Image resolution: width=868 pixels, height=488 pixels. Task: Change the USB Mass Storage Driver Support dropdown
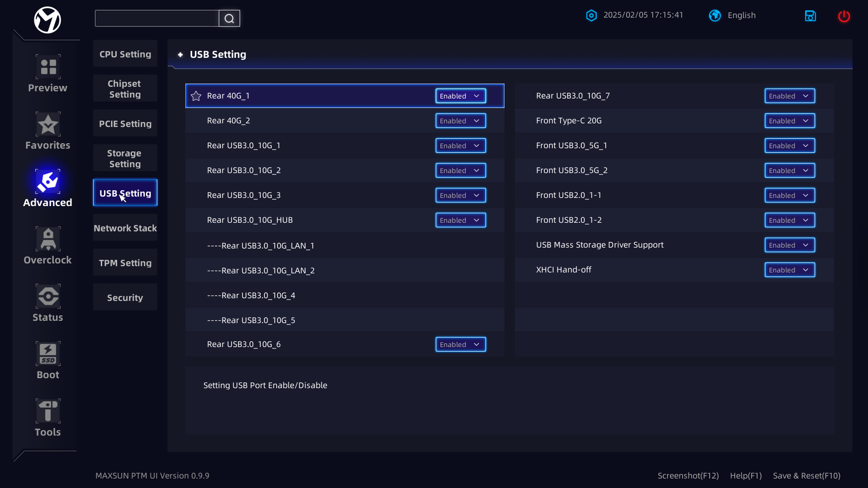point(789,245)
